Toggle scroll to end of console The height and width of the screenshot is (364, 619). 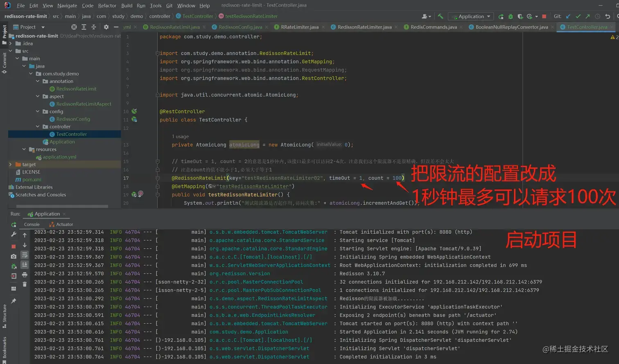point(25,265)
